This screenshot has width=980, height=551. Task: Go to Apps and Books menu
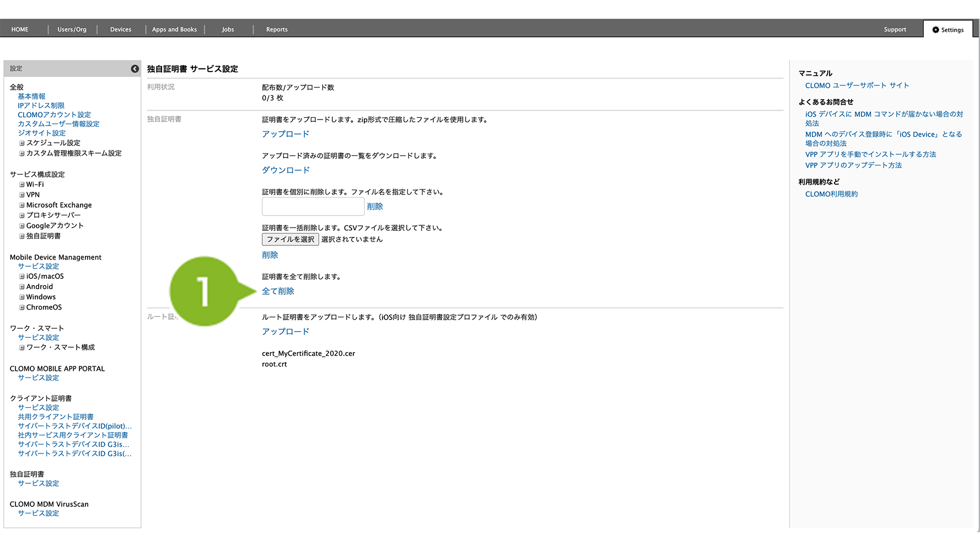pyautogui.click(x=174, y=30)
